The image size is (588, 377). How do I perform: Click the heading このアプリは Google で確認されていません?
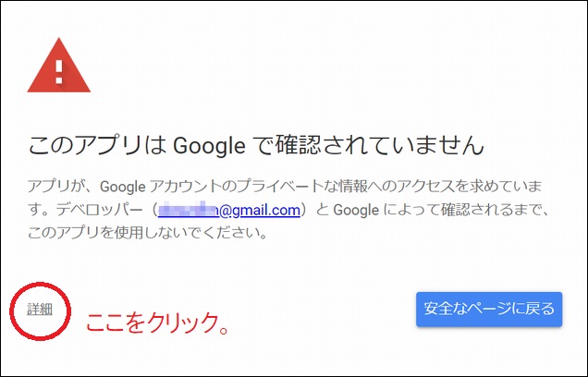(257, 146)
